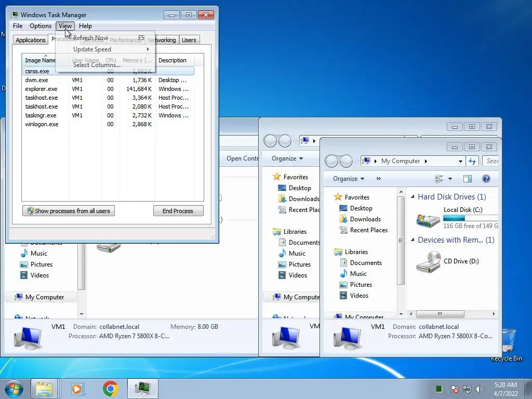
Task: Open the File menu in Task Manager
Action: click(18, 26)
